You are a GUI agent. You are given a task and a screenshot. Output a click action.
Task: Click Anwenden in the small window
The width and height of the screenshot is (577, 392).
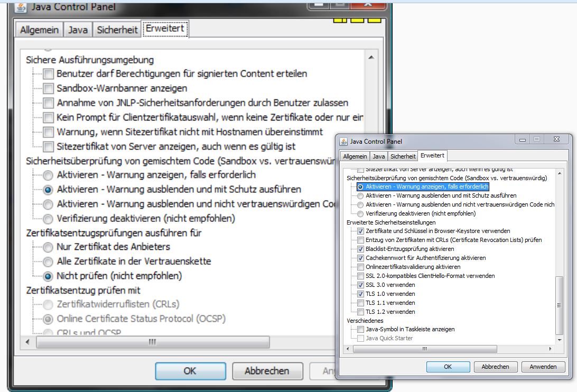(x=543, y=367)
